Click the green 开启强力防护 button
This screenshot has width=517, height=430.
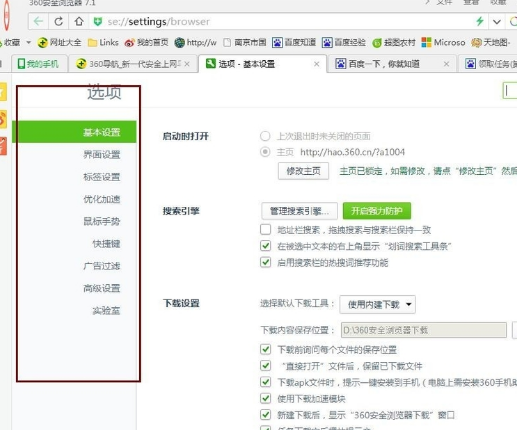pos(377,211)
